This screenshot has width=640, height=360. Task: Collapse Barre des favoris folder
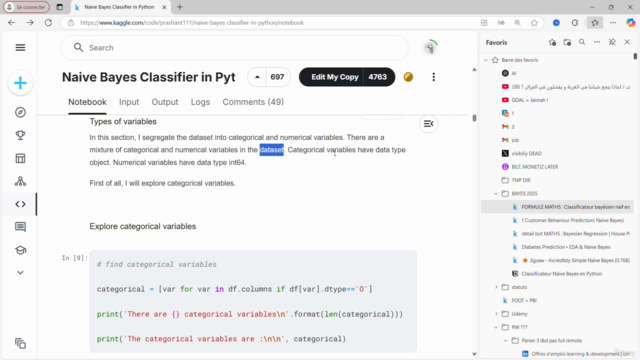486,60
